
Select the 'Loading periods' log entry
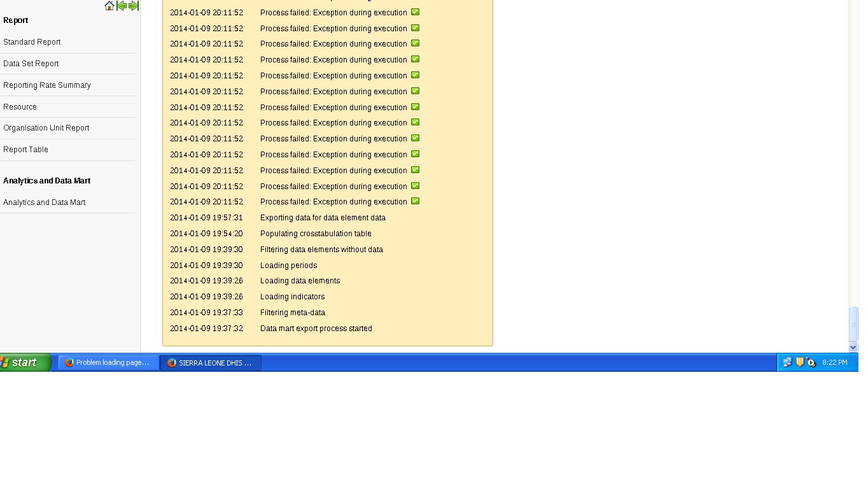pyautogui.click(x=288, y=266)
